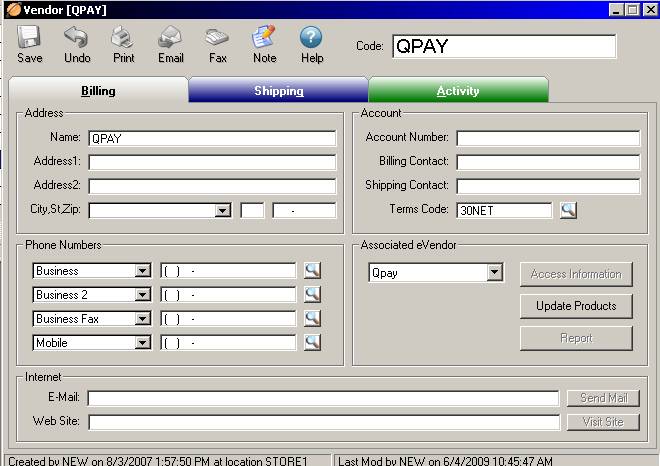
Task: Open the Business Fax phone type dropdown
Action: pyautogui.click(x=143, y=319)
